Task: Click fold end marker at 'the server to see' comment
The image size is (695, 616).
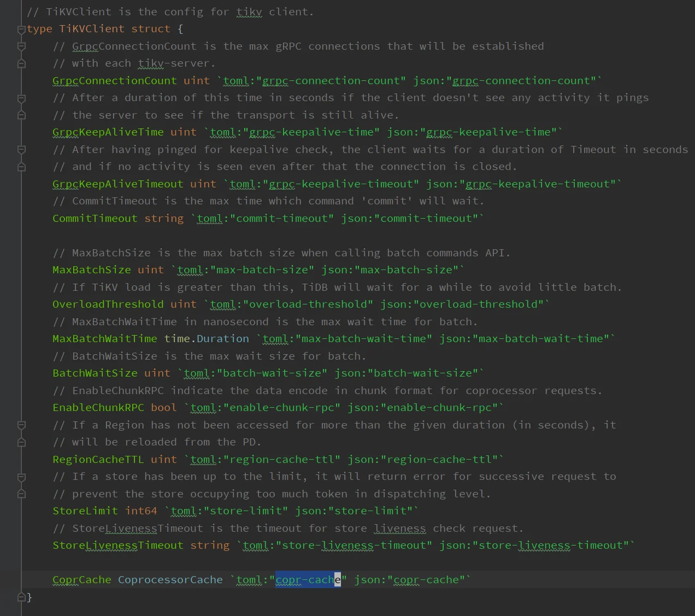Action: [21, 115]
